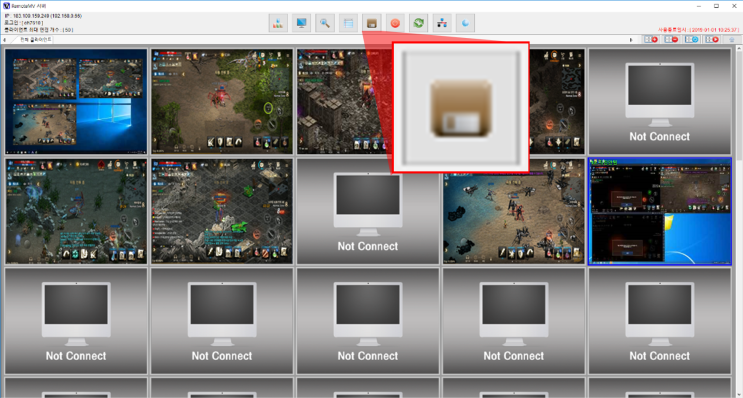Click the 'RemoteMV 서버' title text

click(x=30, y=6)
